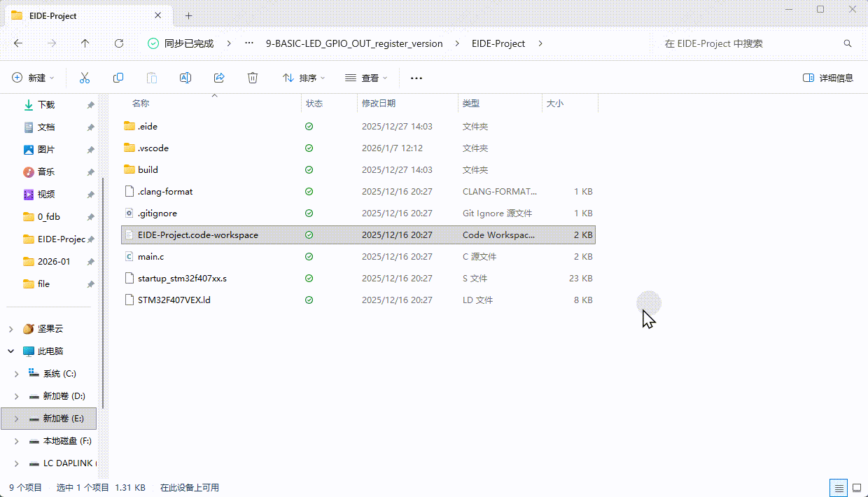Screen dimensions: 868x497
Task: Refresh the current folder view
Action: pos(119,43)
